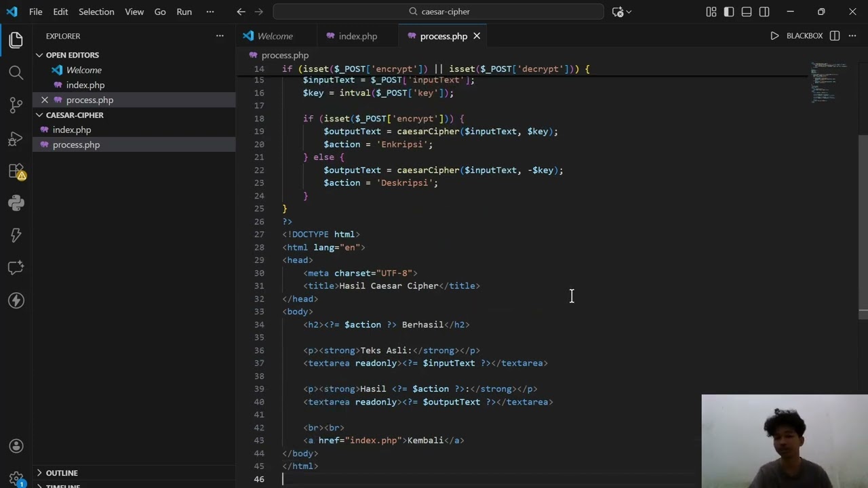
Task: Toggle the Primary Side Bar
Action: coord(729,12)
